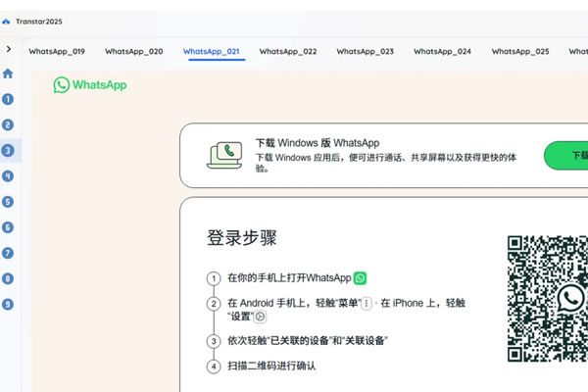Image resolution: width=588 pixels, height=392 pixels.
Task: Click the green WhatsApp icon in step 1
Action: click(360, 278)
